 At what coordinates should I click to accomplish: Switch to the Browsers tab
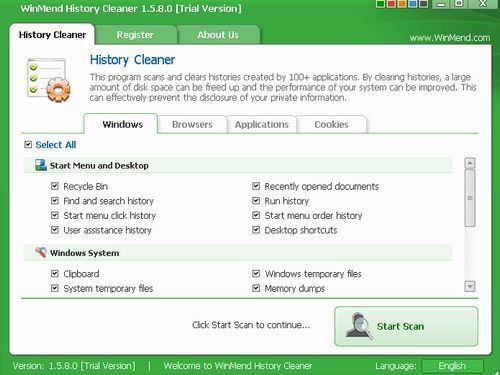coord(192,124)
